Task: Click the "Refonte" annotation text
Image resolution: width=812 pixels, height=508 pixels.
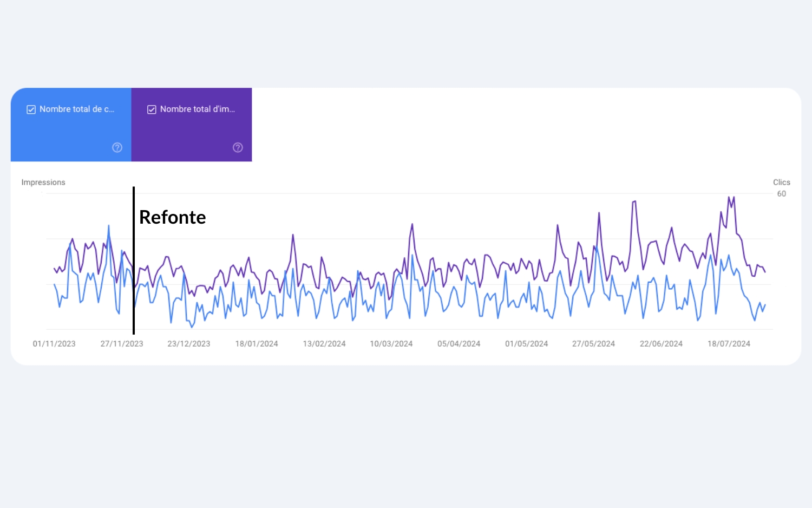Action: (x=172, y=217)
